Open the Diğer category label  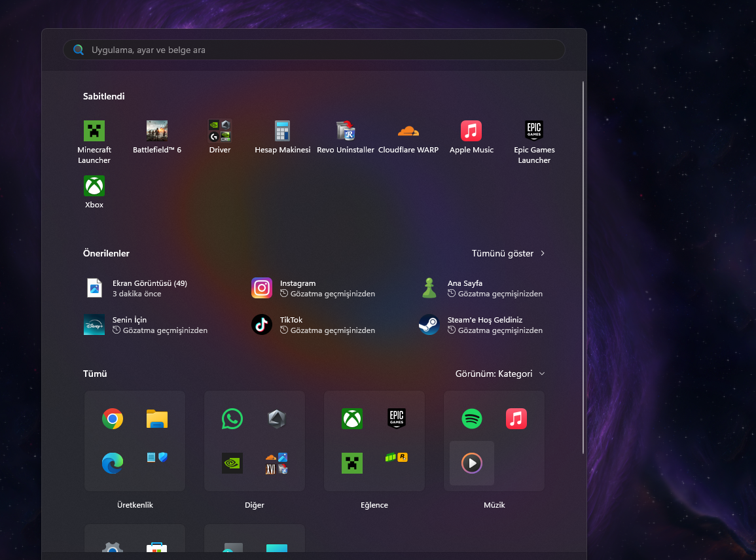pyautogui.click(x=255, y=505)
